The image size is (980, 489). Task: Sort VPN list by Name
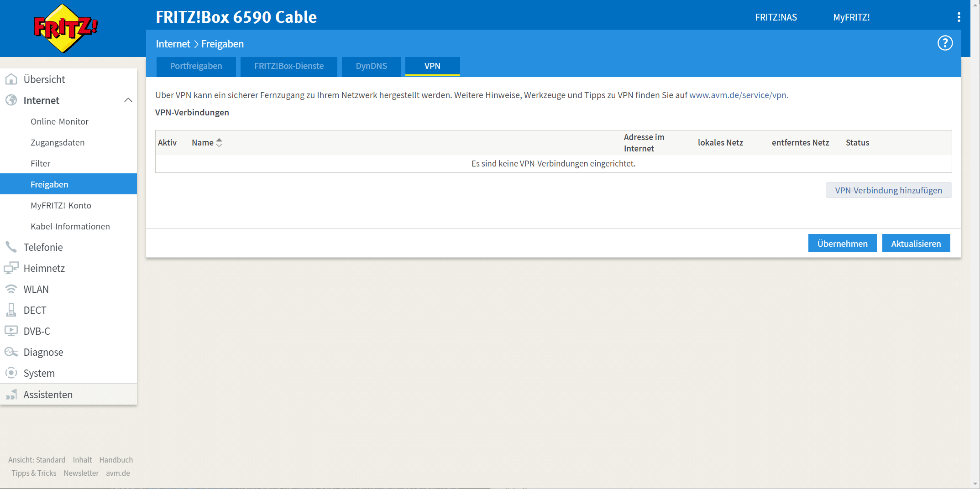(x=207, y=143)
